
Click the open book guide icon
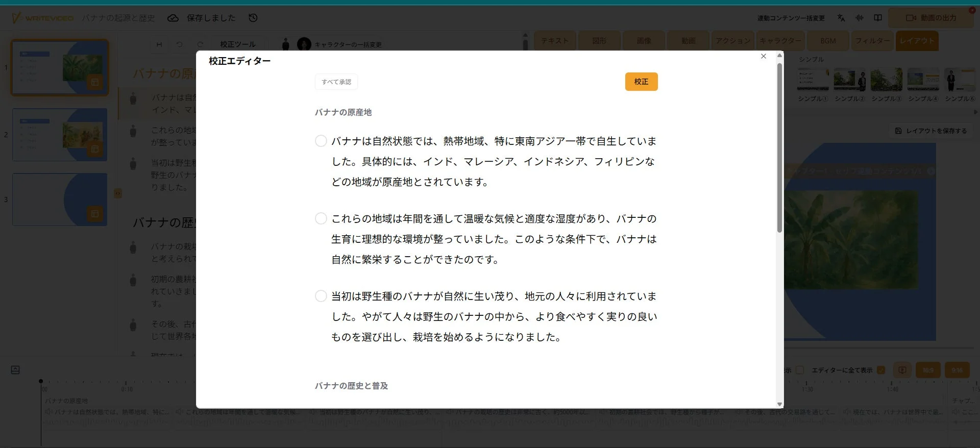tap(878, 18)
